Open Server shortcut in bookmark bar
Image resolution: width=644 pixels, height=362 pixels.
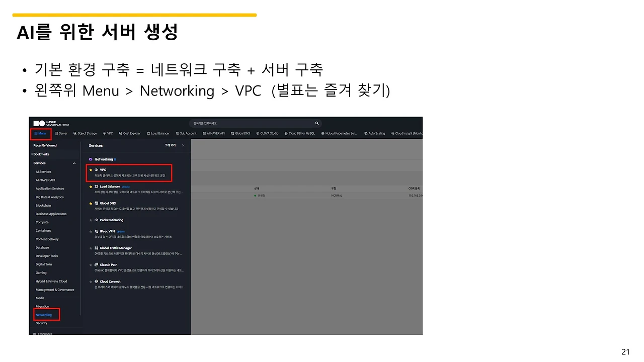pyautogui.click(x=61, y=133)
